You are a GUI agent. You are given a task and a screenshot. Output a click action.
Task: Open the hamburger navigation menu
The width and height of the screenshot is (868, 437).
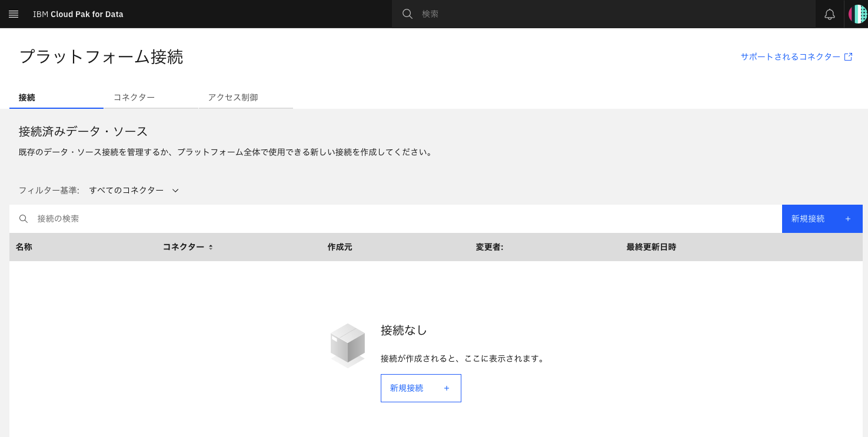tap(13, 14)
